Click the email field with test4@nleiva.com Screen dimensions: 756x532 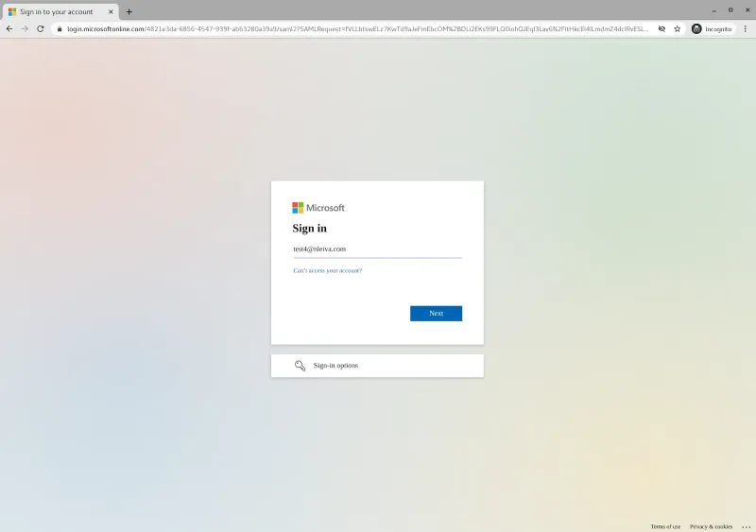coord(377,249)
